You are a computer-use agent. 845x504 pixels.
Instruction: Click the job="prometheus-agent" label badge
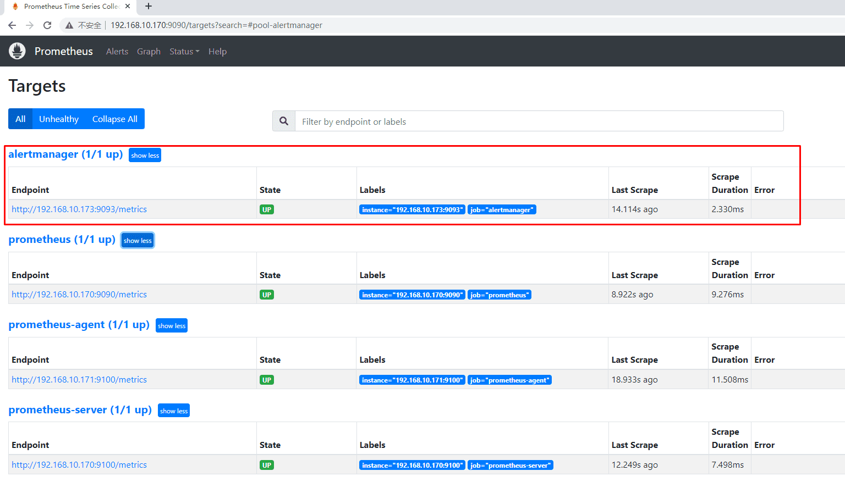509,380
